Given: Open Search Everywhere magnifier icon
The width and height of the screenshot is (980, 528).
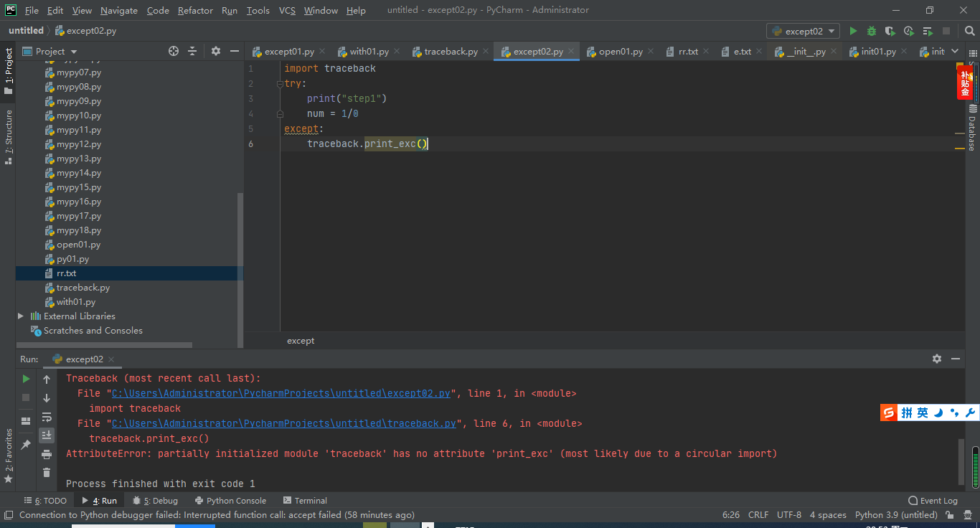Looking at the screenshot, I should pyautogui.click(x=969, y=31).
